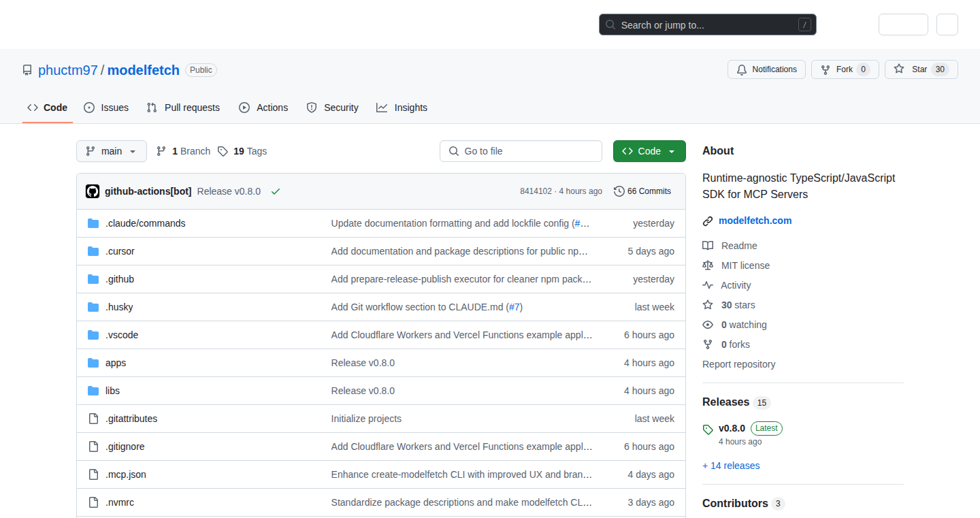Click the Fork count 0 badge

pyautogui.click(x=863, y=69)
